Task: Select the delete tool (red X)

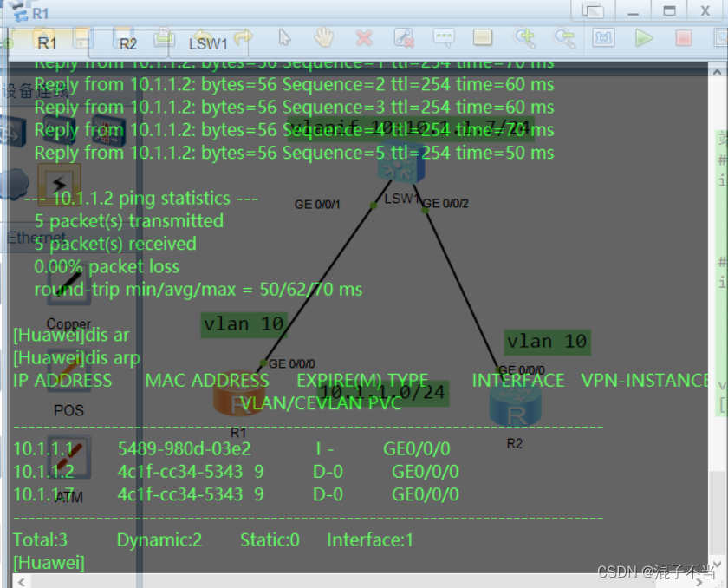Action: (x=364, y=38)
